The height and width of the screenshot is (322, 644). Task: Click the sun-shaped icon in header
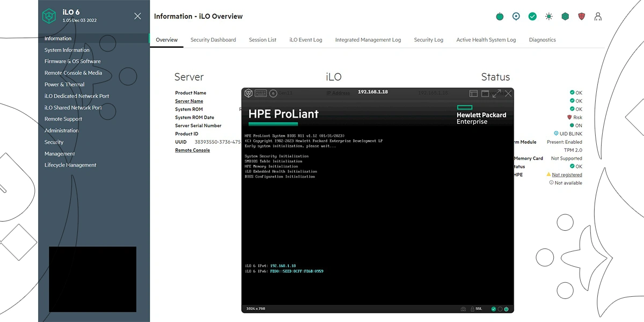point(548,17)
